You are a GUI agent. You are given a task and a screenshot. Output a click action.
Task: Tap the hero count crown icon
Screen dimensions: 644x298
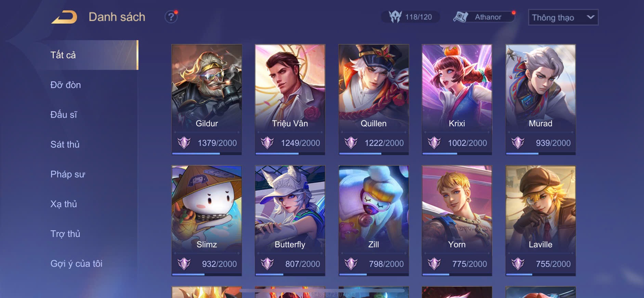click(x=395, y=17)
